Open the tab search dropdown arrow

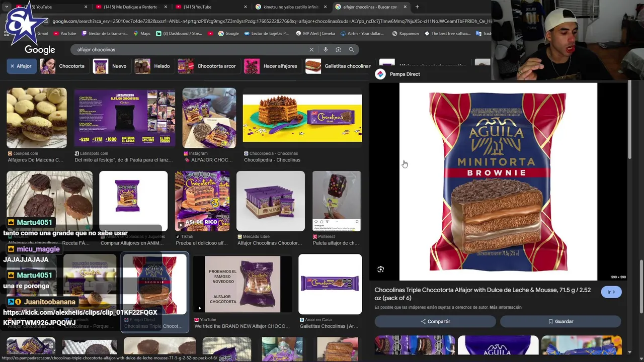[x=6, y=7]
